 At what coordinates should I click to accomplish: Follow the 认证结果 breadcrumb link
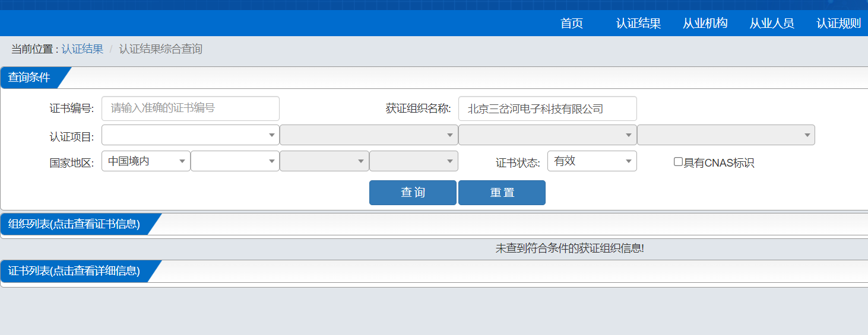pyautogui.click(x=82, y=49)
